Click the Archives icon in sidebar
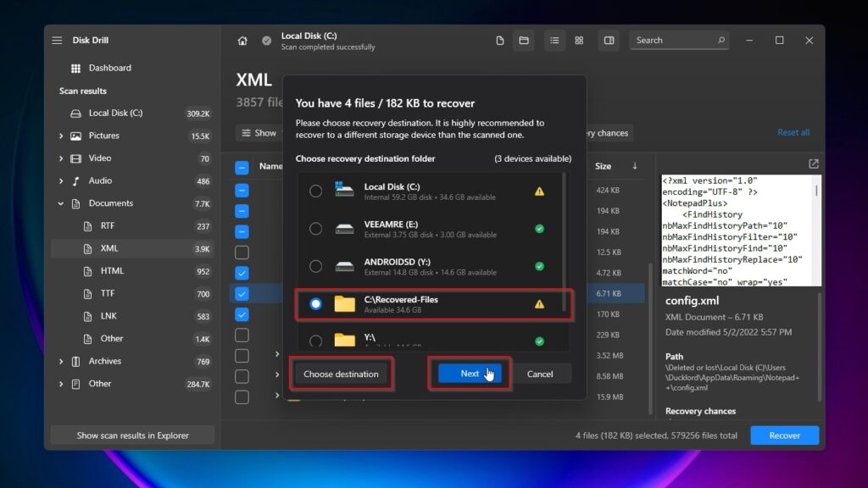Image resolution: width=868 pixels, height=488 pixels. 75,361
